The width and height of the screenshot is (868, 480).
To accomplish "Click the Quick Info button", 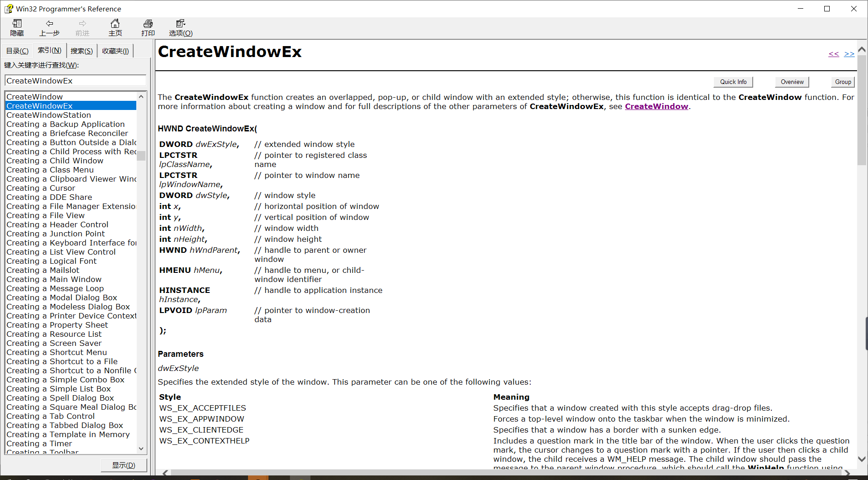I will coord(733,82).
